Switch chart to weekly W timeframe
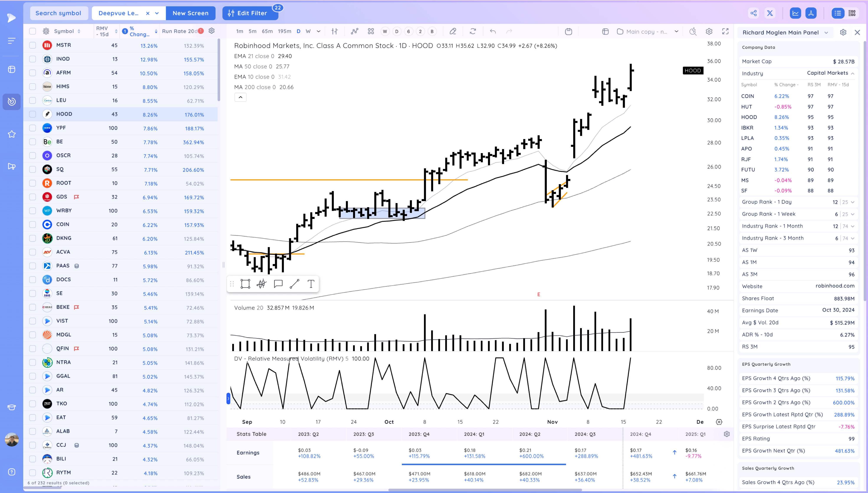Viewport: 868px width, 493px height. 308,31
